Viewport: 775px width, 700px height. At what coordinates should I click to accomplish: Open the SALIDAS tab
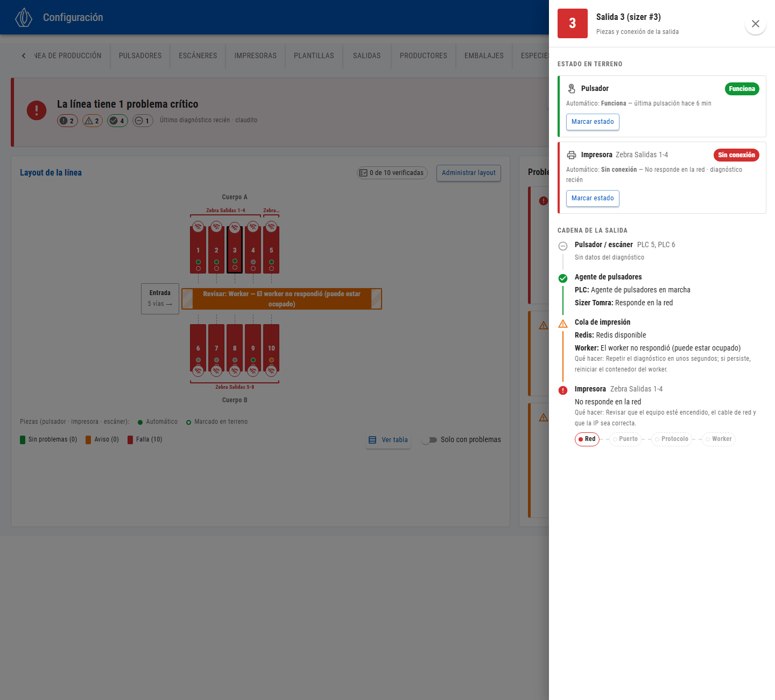(367, 56)
